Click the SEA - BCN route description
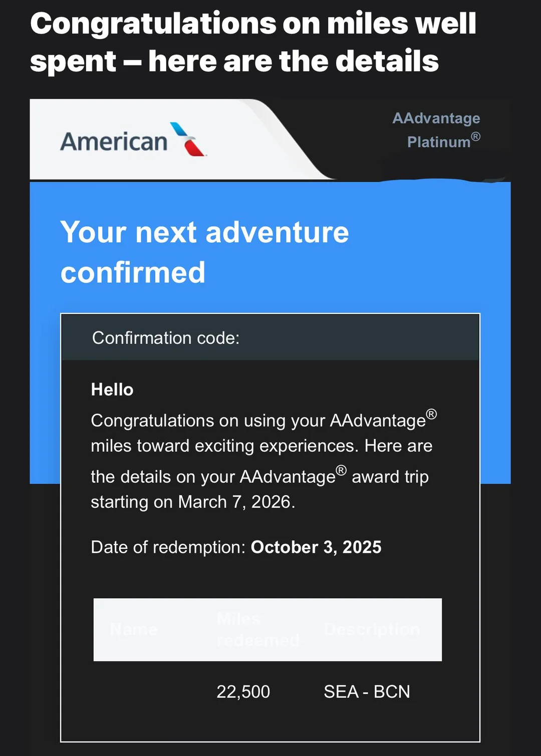Screen dimensions: 541x756 [367, 691]
